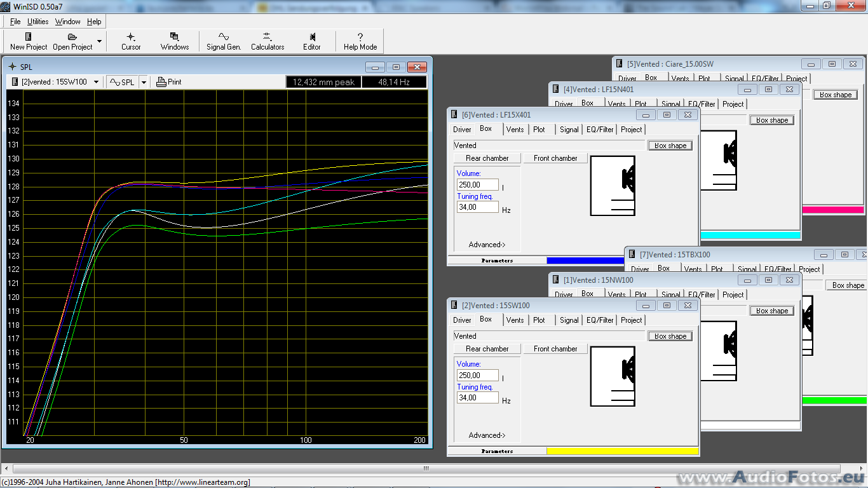Open Plot tab in 15SW100 window
Viewport: 868px width, 488px height.
539,320
